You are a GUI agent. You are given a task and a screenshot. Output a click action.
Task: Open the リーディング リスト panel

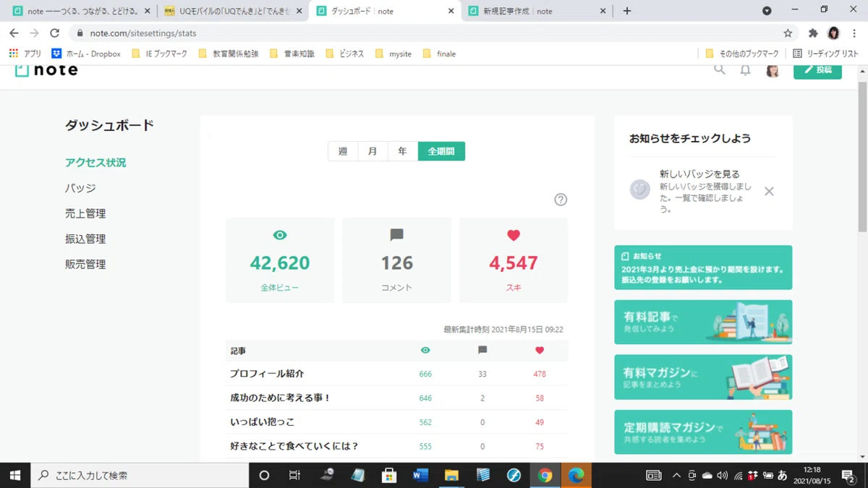826,53
